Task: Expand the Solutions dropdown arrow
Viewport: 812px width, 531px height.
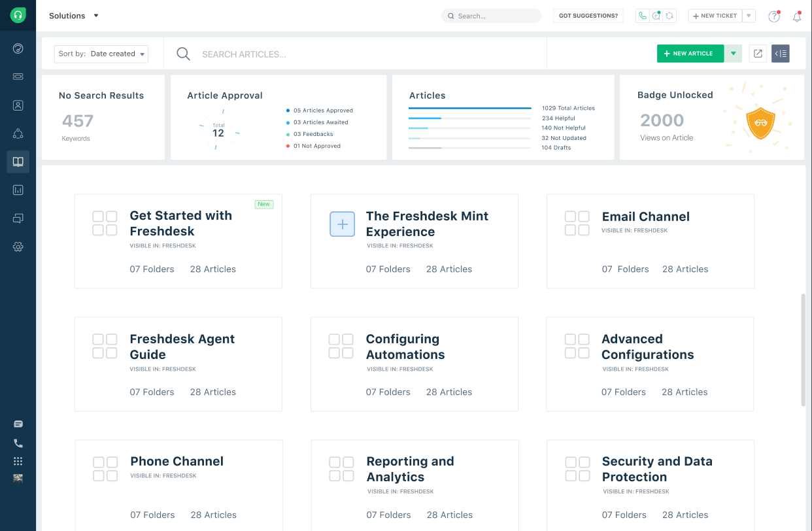Action: (96, 16)
